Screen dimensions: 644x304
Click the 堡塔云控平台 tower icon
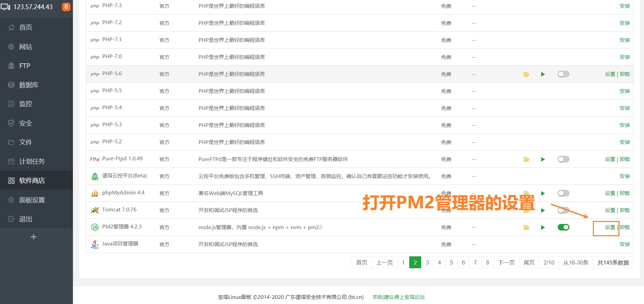tap(95, 176)
